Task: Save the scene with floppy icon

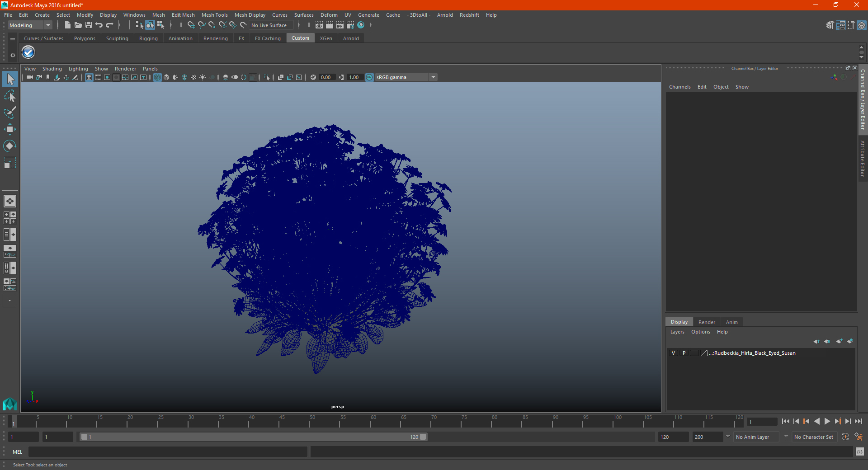Action: click(x=89, y=25)
